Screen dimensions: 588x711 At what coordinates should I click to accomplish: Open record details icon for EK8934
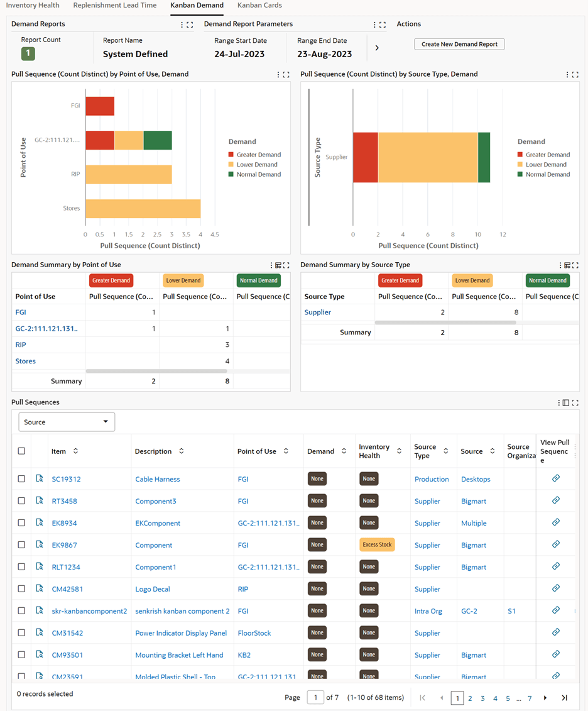40,522
